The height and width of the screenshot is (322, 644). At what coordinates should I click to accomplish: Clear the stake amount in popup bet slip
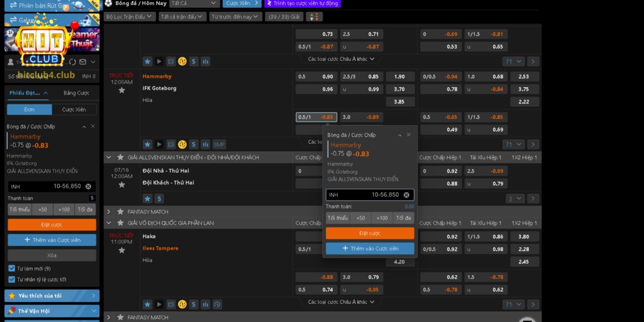click(x=406, y=195)
